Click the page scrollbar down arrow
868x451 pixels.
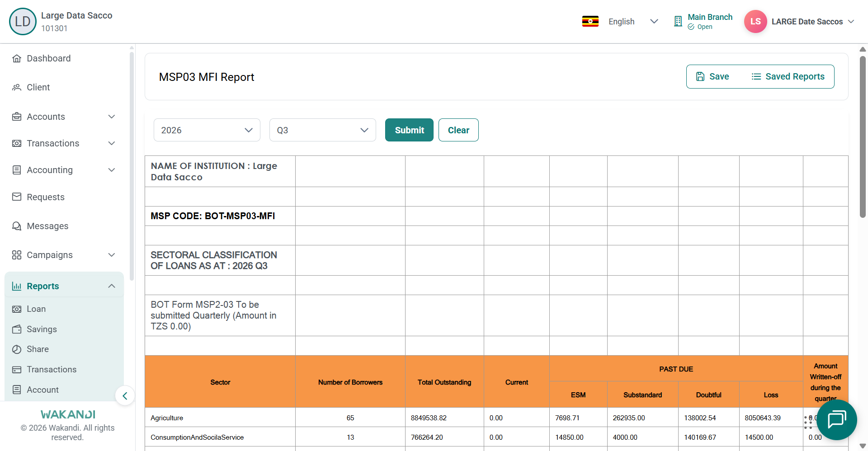863,446
